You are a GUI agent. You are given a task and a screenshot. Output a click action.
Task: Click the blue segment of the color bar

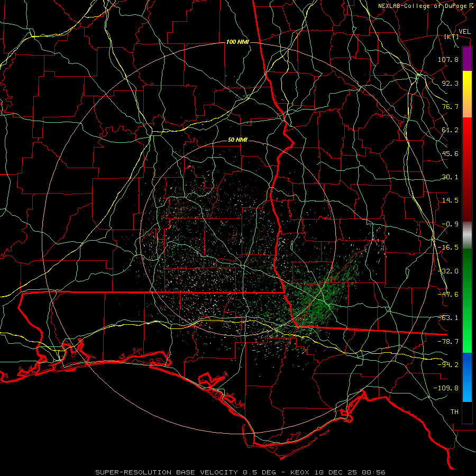(x=467, y=377)
